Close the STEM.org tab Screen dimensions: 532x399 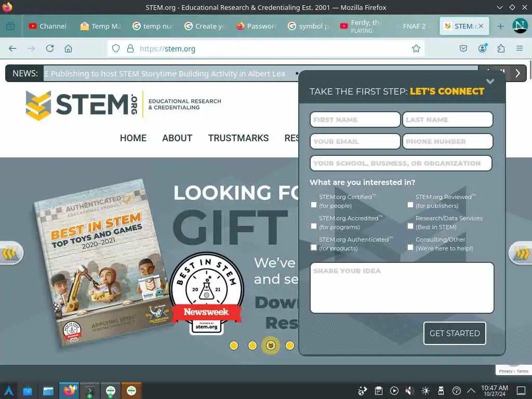point(481,26)
